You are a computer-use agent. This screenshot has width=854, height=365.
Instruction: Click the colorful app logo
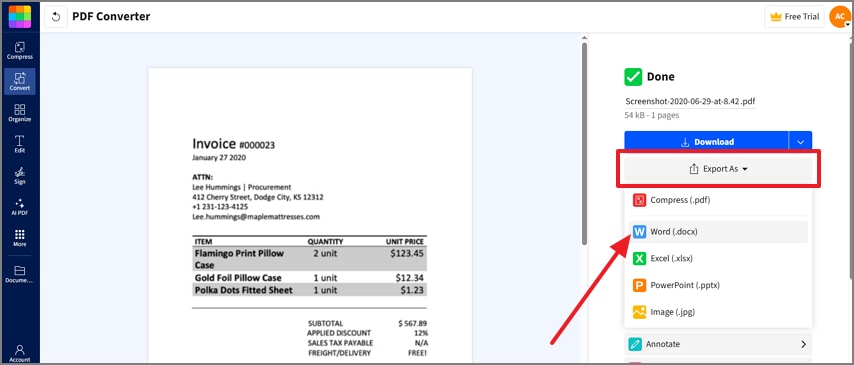tap(20, 16)
